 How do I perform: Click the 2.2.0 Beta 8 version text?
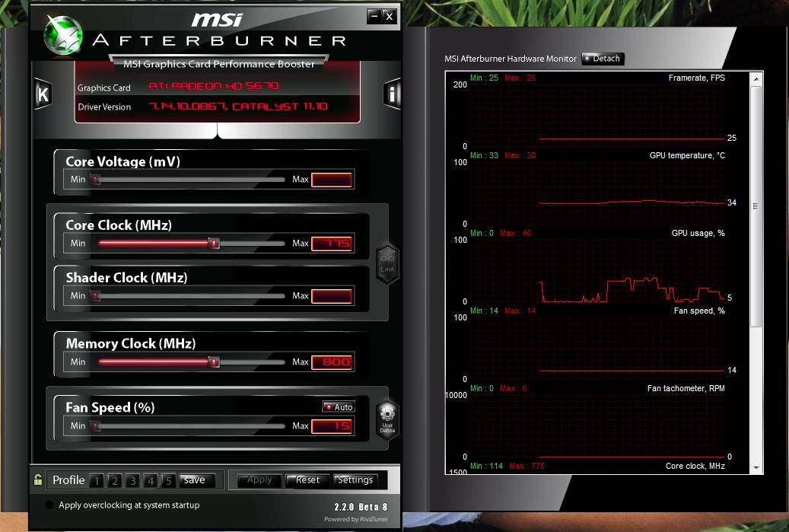tap(361, 507)
